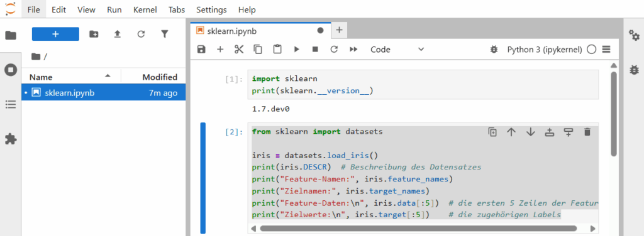
Task: Insert a cell below using toolbar plus
Action: (220, 49)
